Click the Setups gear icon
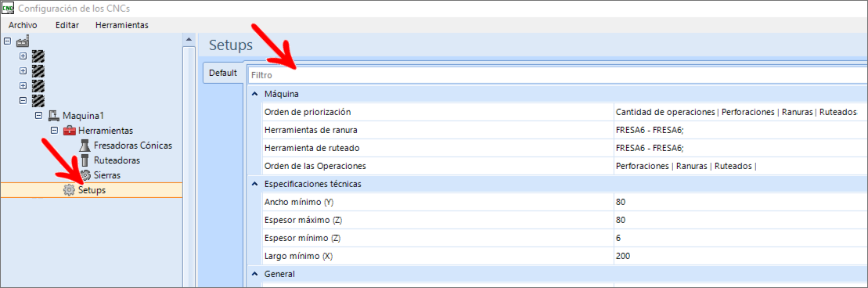The height and width of the screenshot is (288, 868). pyautogui.click(x=69, y=190)
